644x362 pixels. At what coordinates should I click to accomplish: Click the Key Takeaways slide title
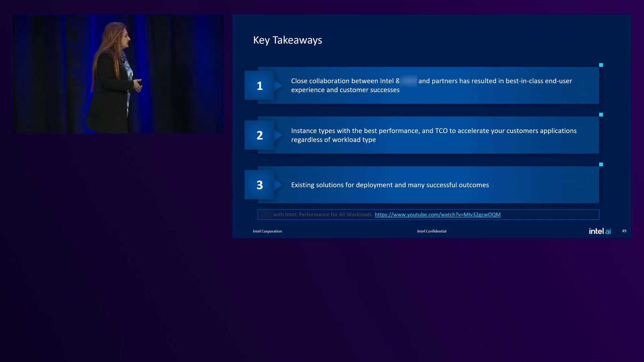pyautogui.click(x=287, y=40)
